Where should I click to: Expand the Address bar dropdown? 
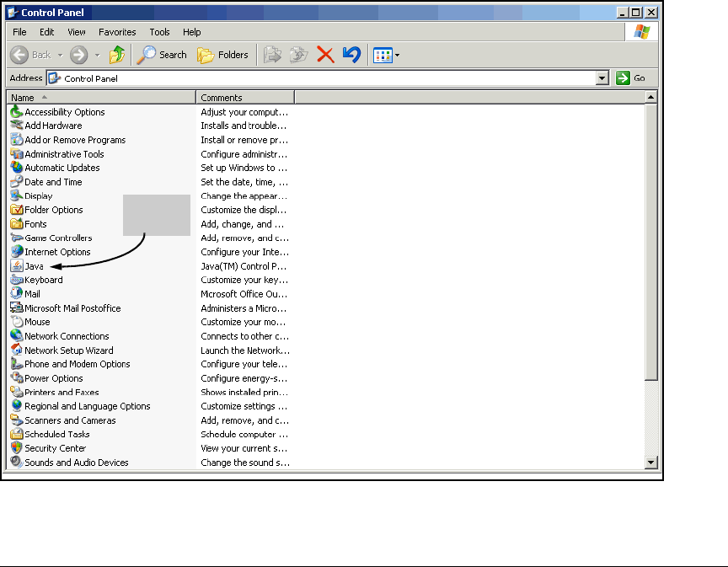pos(602,78)
